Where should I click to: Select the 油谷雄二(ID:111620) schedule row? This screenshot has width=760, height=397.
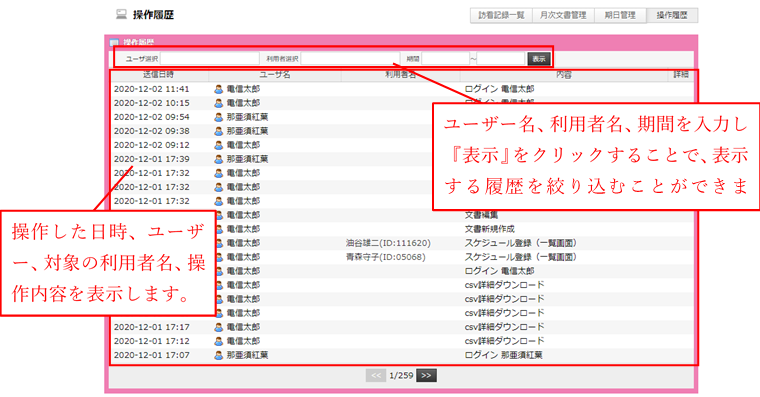pos(403,243)
